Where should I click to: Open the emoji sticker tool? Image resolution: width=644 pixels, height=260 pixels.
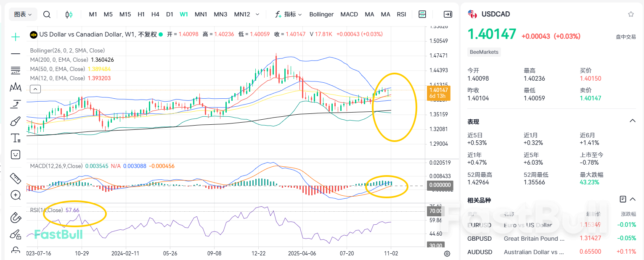15,155
